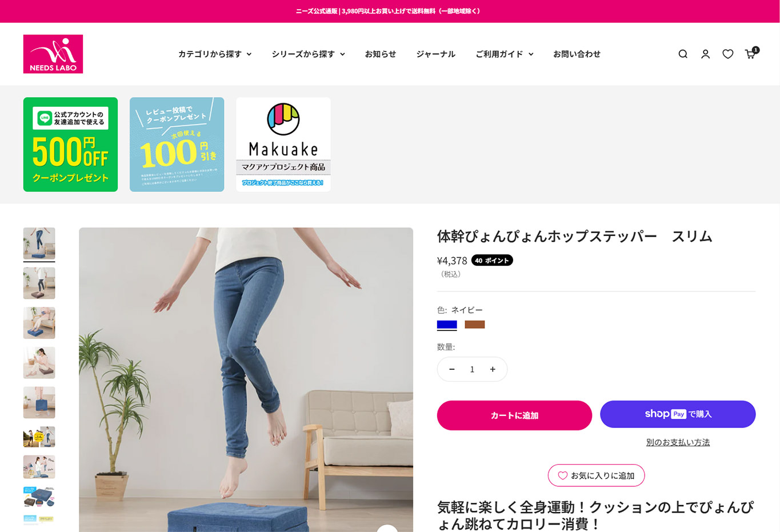Expand the シリーズから探す dropdown

pos(309,54)
